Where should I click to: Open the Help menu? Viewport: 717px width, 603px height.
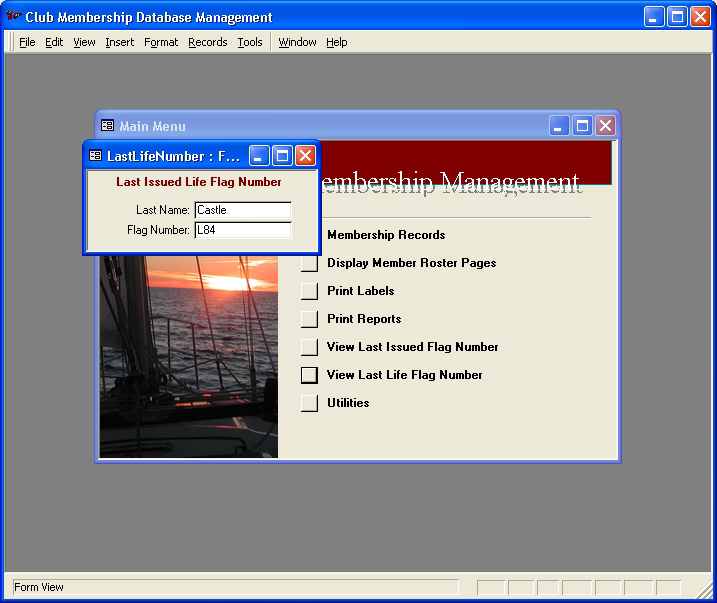[x=337, y=42]
